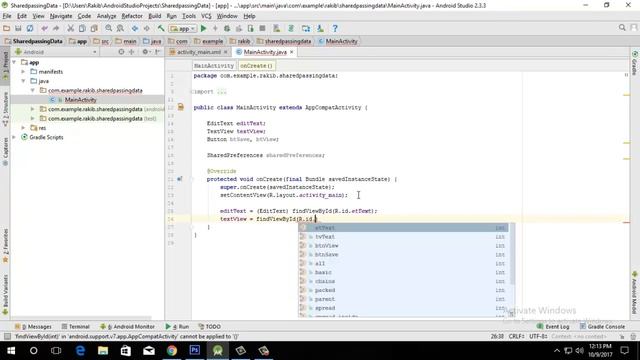Click the Windows Start button
Image resolution: width=640 pixels, height=360 pixels.
[x=11, y=351]
